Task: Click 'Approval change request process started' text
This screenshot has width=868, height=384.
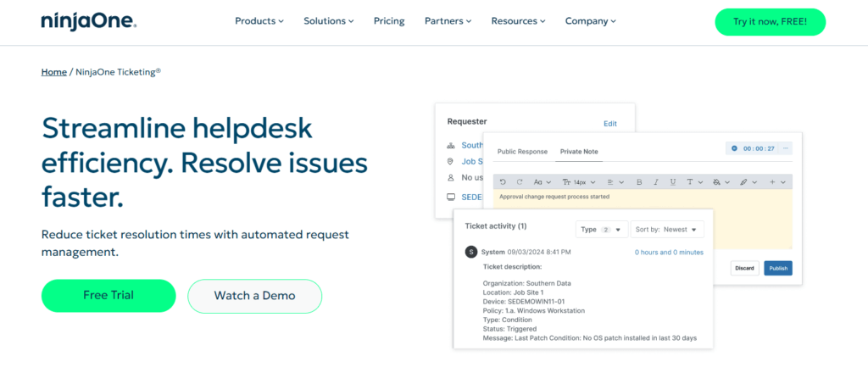Action: [554, 197]
